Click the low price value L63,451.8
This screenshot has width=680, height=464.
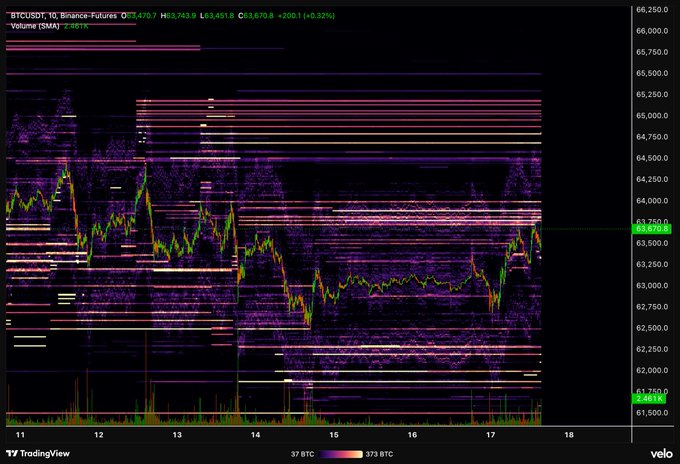217,16
